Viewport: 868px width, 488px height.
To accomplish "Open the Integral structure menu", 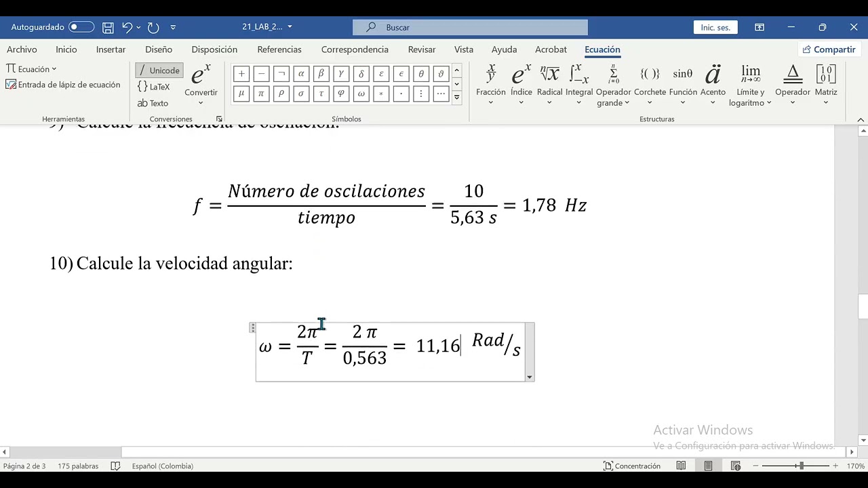I will point(578,85).
